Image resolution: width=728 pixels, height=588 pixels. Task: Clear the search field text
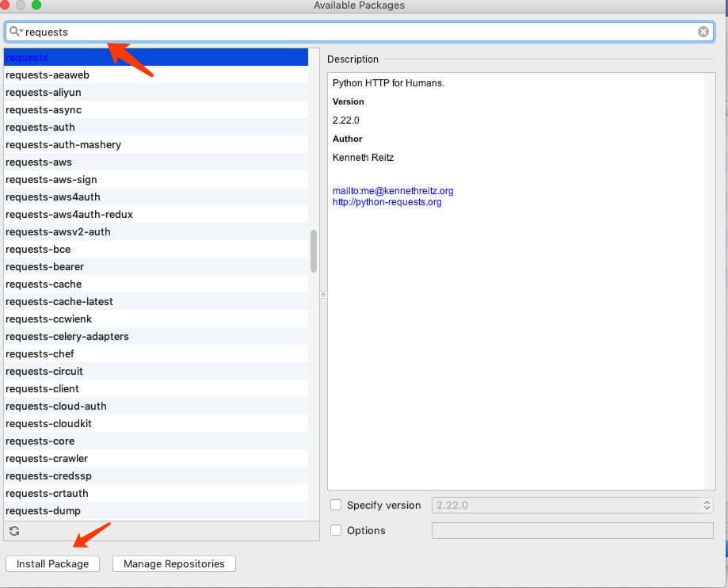(x=703, y=32)
